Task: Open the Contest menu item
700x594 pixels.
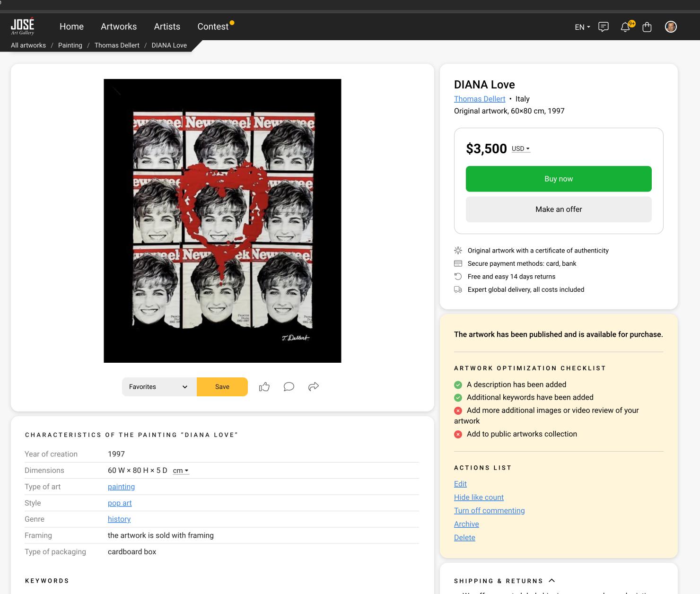Action: click(213, 26)
